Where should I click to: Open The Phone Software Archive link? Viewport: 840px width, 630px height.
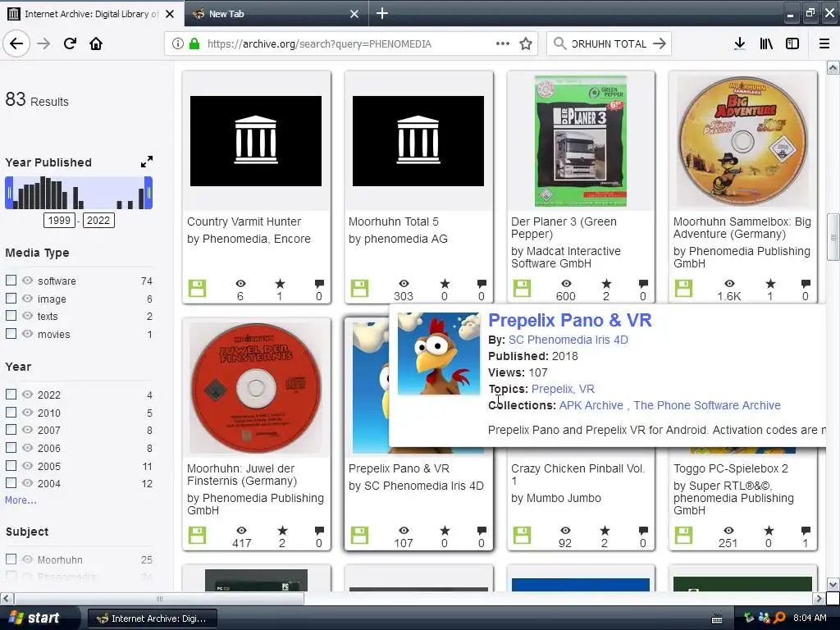706,405
